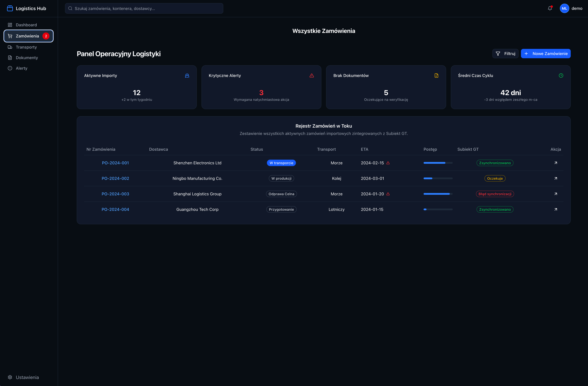Click the Lotniczy transport cell
The image size is (588, 386).
tap(336, 209)
